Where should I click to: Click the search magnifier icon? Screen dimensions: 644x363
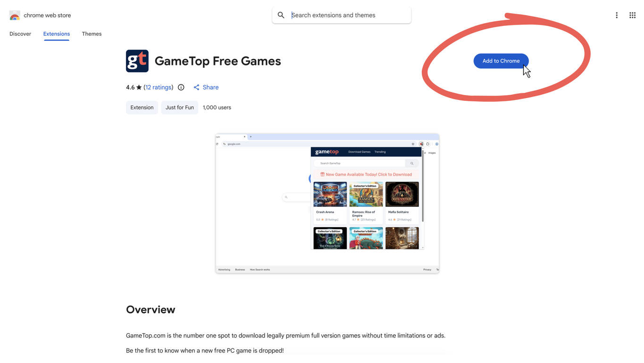coord(281,15)
